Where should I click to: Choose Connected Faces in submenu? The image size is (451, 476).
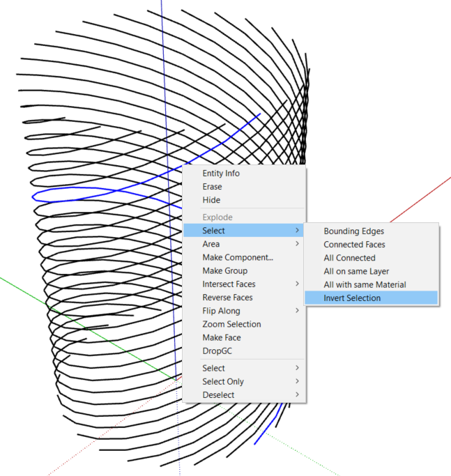coord(371,245)
